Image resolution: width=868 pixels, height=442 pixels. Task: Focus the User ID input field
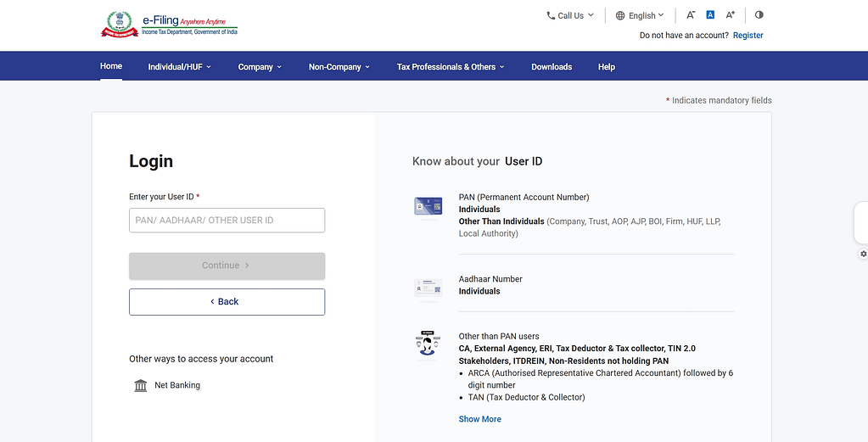coord(227,221)
